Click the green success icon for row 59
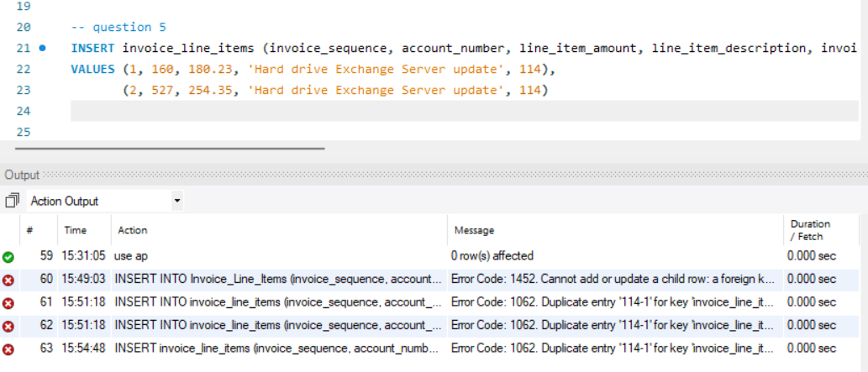The width and height of the screenshot is (868, 372). click(8, 257)
